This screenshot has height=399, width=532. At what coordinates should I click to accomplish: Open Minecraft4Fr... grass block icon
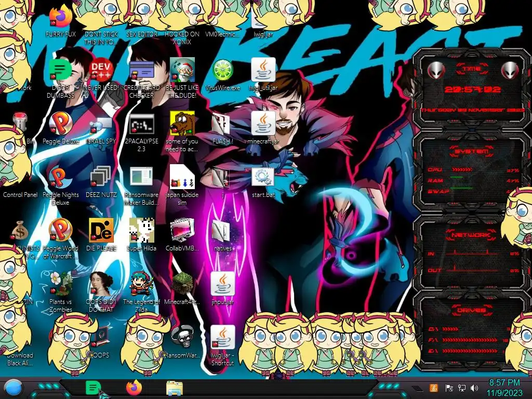pyautogui.click(x=182, y=284)
